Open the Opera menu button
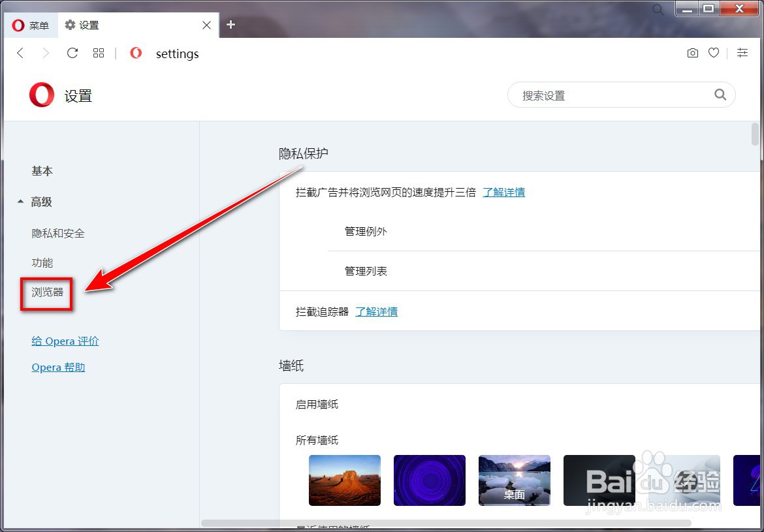 pos(30,25)
